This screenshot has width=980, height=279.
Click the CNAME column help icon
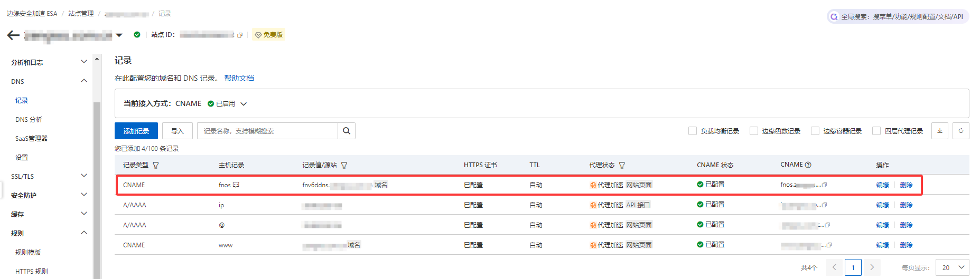tap(808, 165)
